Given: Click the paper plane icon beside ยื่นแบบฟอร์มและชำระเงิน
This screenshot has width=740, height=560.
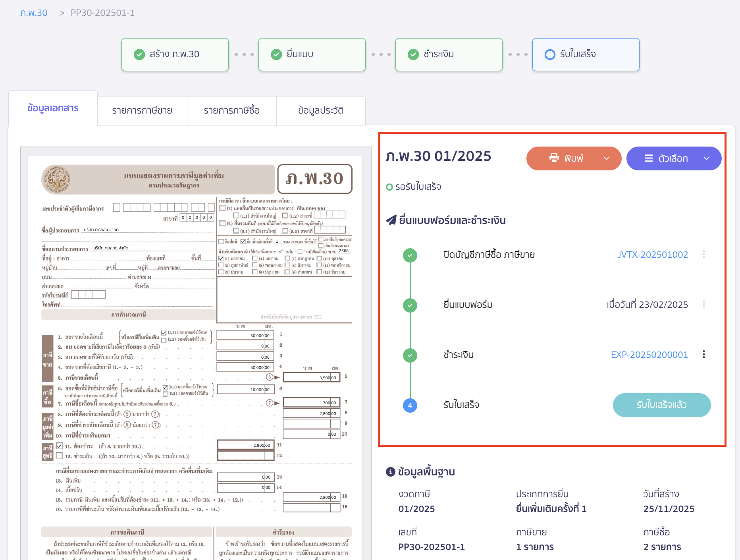Looking at the screenshot, I should pyautogui.click(x=391, y=220).
